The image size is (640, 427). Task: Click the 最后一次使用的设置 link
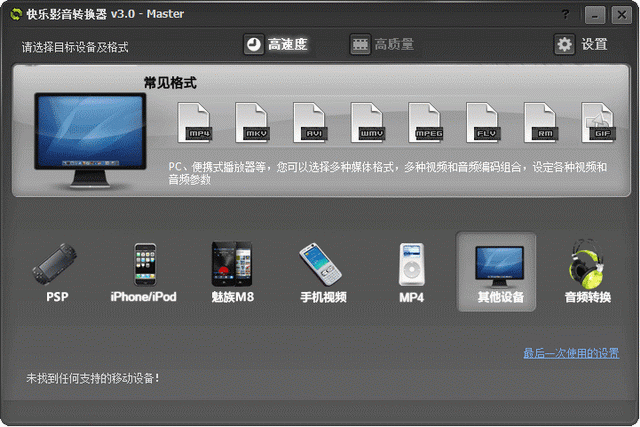tap(570, 353)
